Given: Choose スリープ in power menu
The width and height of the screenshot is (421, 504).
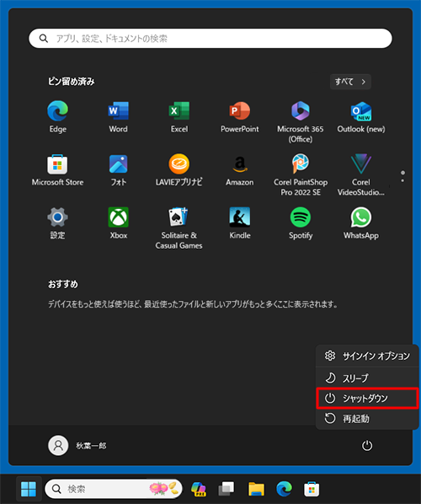Looking at the screenshot, I should click(x=367, y=378).
